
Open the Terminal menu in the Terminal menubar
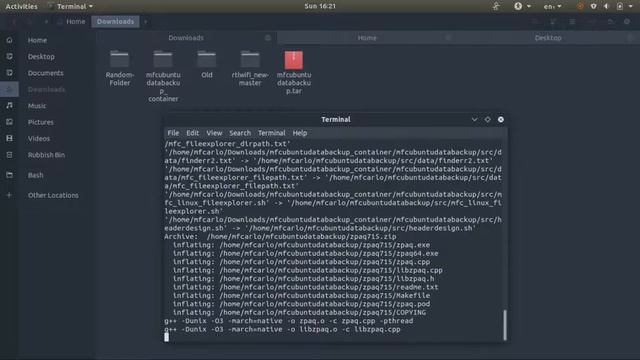[x=271, y=133]
